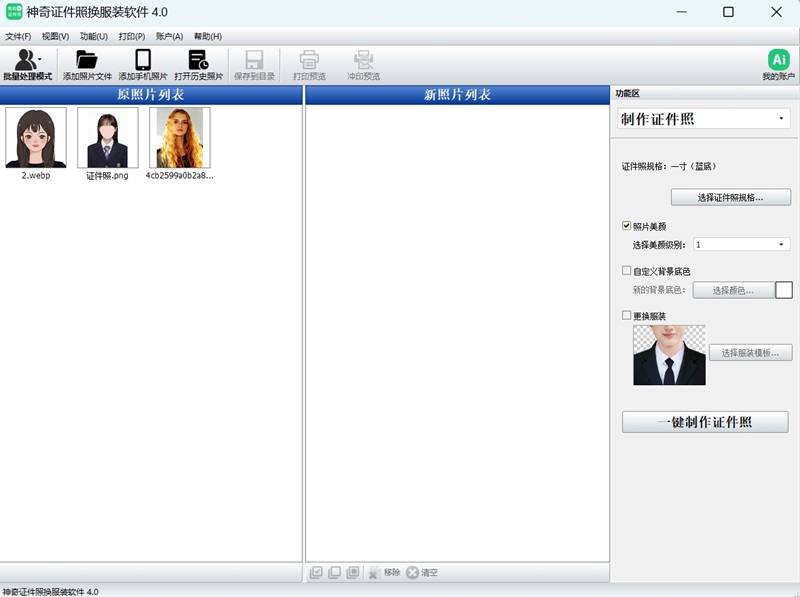The height and width of the screenshot is (597, 800).
Task: Click the 冲印预览 toolbar icon
Action: point(363,64)
